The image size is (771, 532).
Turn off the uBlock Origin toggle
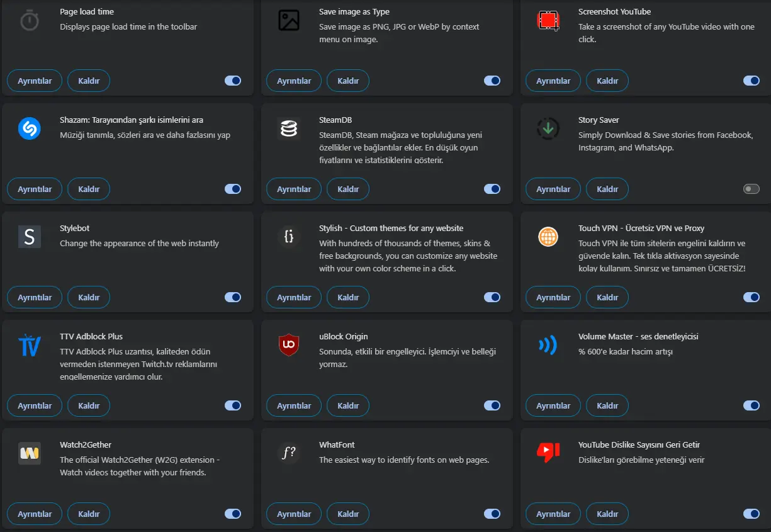(492, 405)
